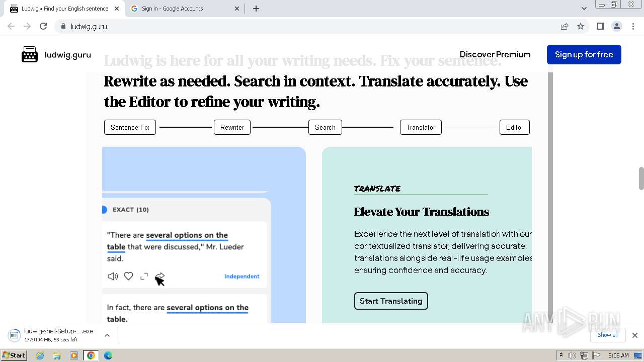Open the ludwig-shell-Setup download item
Screen dimensions: 644x362
[x=51, y=335]
